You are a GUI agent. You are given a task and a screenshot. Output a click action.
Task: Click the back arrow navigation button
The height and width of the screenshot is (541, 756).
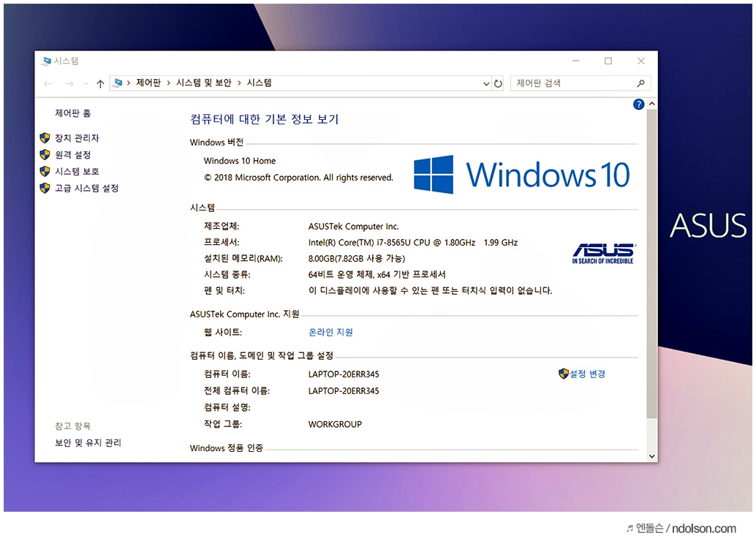tap(48, 84)
